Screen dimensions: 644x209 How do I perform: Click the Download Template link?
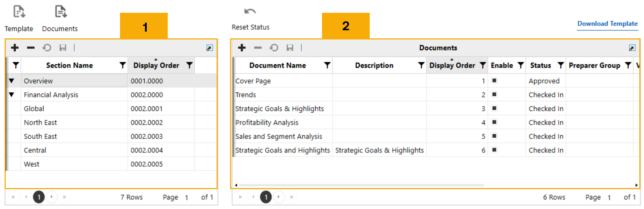(607, 24)
